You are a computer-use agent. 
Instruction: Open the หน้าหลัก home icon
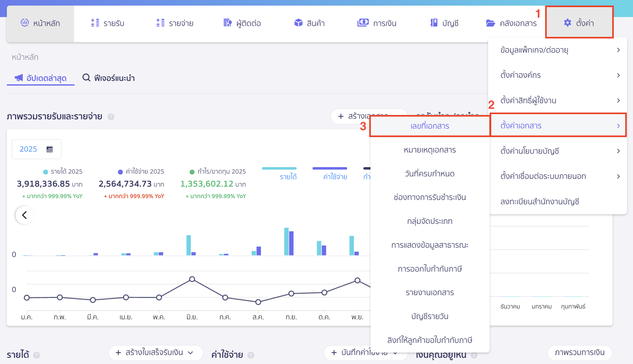(25, 23)
